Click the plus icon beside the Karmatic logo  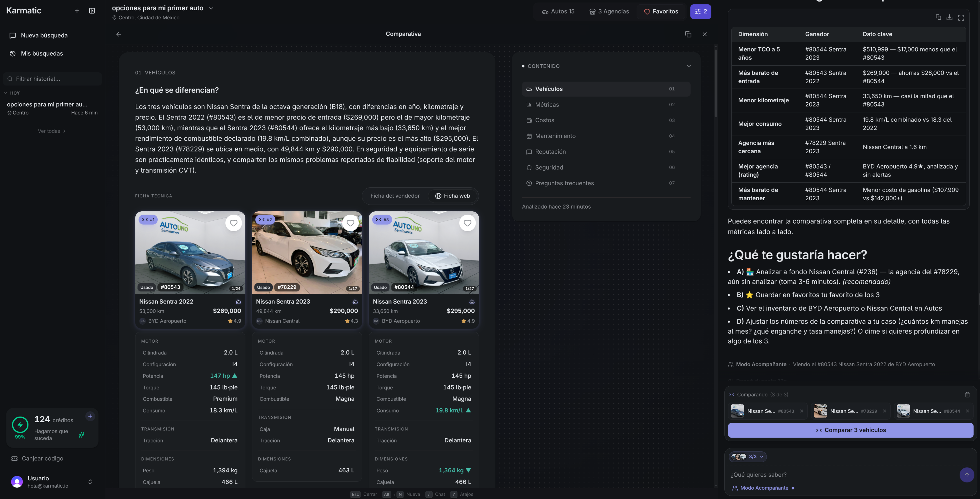[x=77, y=11]
